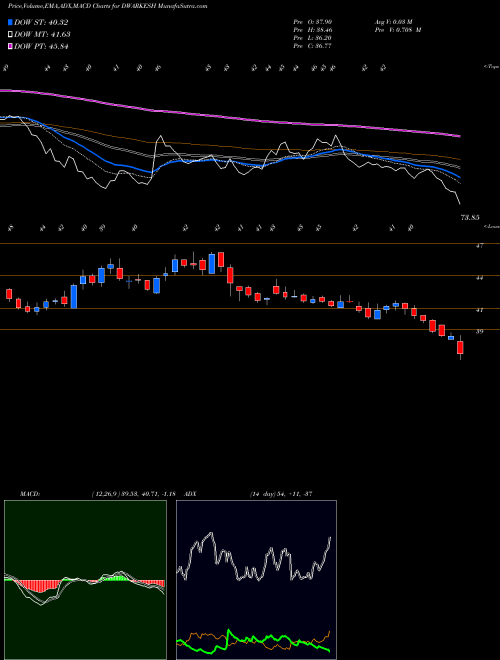Click the 'Avg V: 0.93 M' volume text
The image size is (500, 660).
pos(395,22)
